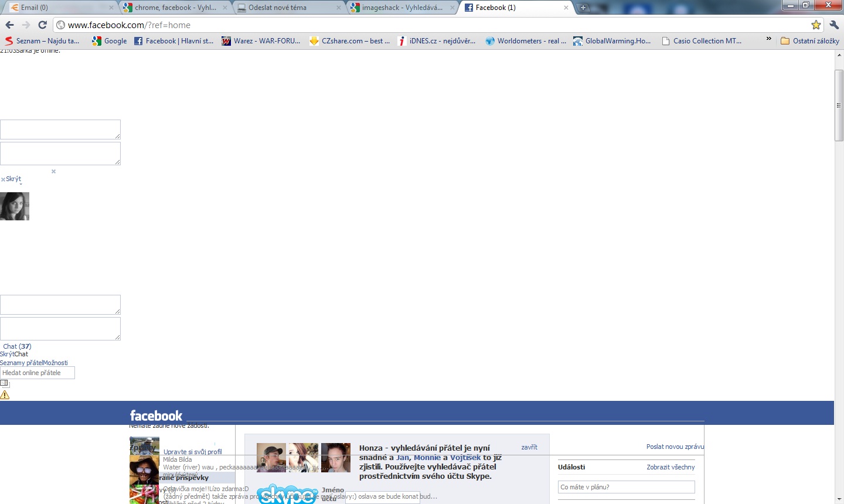Open the Ostatní záložky folder
844x504 pixels.
point(810,41)
